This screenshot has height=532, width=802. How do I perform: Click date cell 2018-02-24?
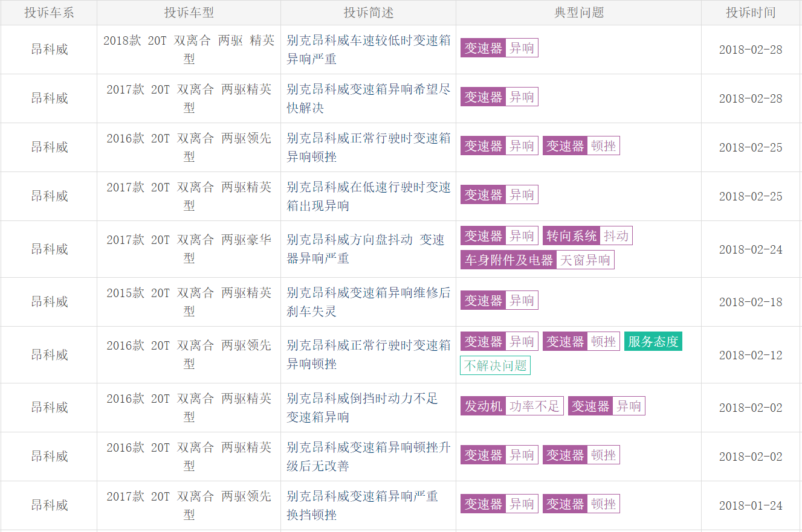coord(751,249)
